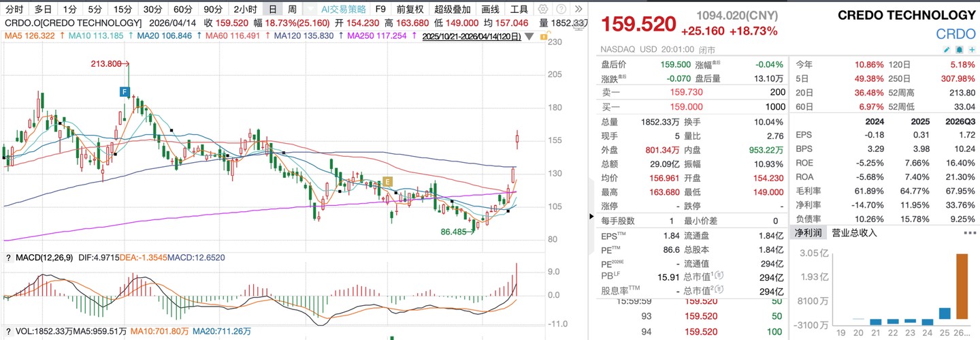The width and height of the screenshot is (980, 340).
Task: Add CRDO to watchlist with plus icon
Action: coord(971,50)
